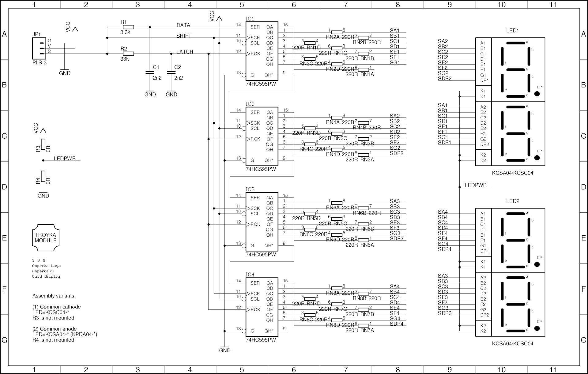Click the R1 3.3k resistor symbol
The height and width of the screenshot is (374, 588).
(128, 27)
